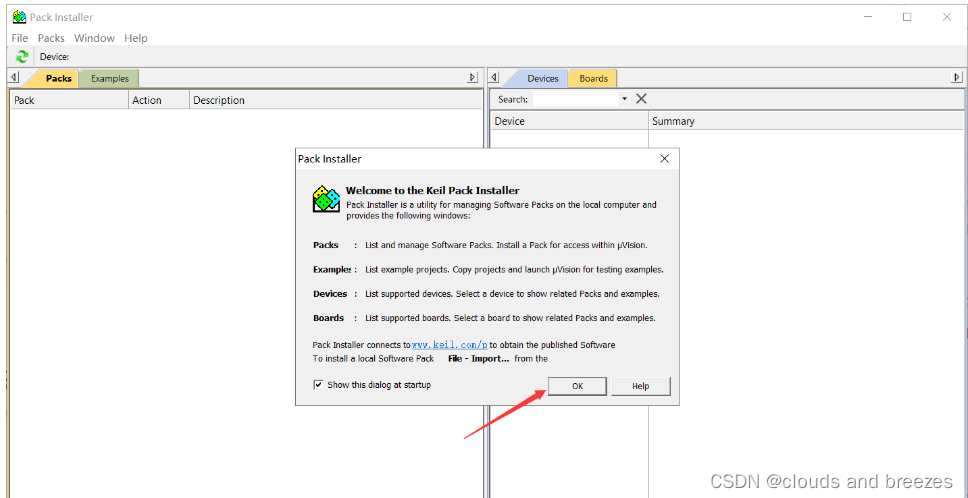
Task: Open the File menu
Action: (20, 38)
